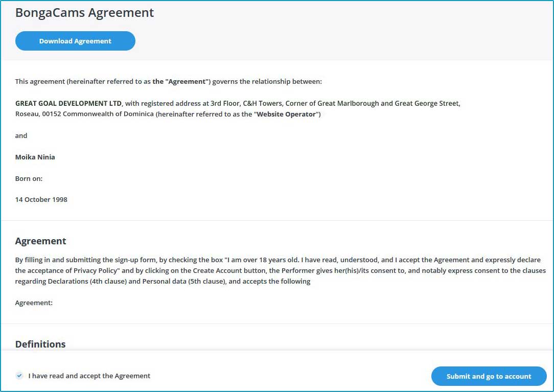Click the 'I have read and accept the Agreement' label text
554x392 pixels.
[89, 376]
